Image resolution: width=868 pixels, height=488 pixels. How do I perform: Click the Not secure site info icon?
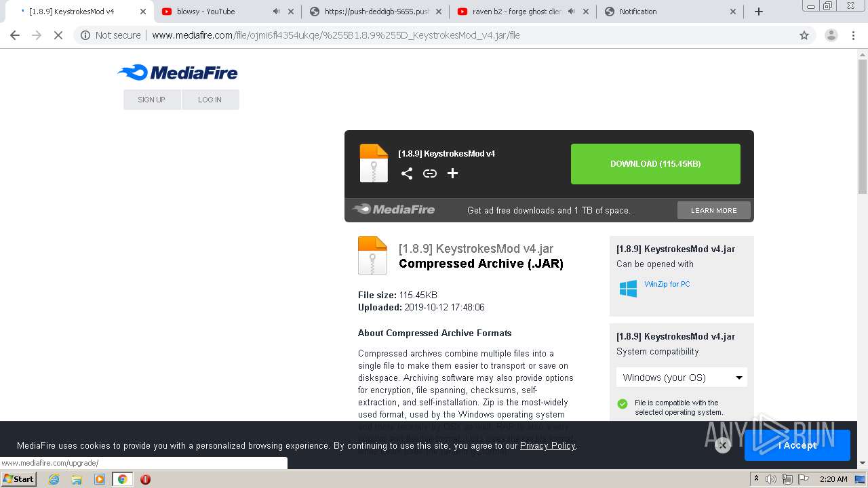(x=85, y=35)
